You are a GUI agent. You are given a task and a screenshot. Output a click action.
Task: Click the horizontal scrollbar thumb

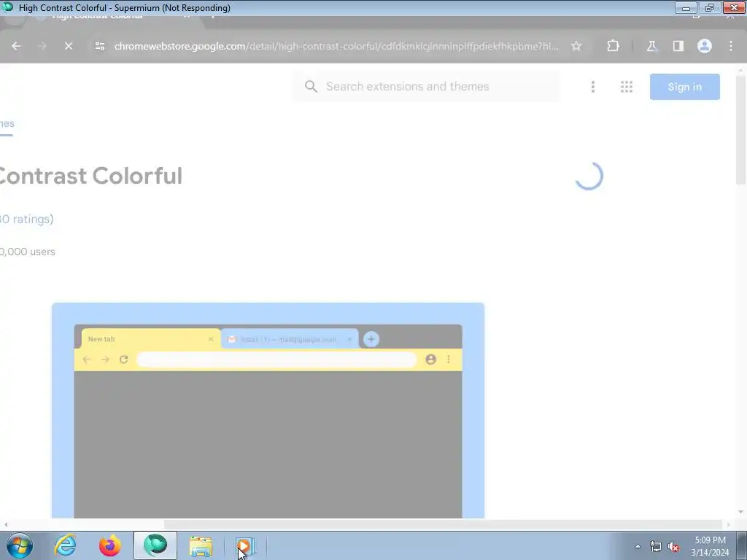[444, 524]
